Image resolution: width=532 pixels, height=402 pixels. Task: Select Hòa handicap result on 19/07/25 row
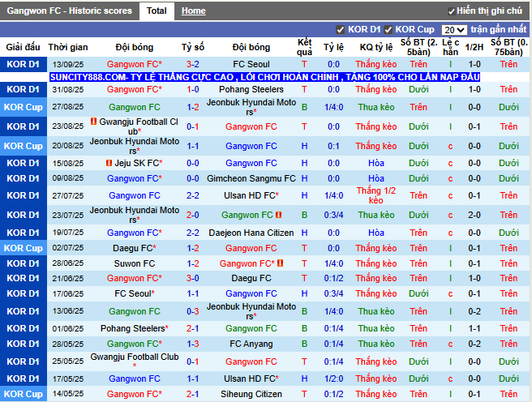[376, 233]
